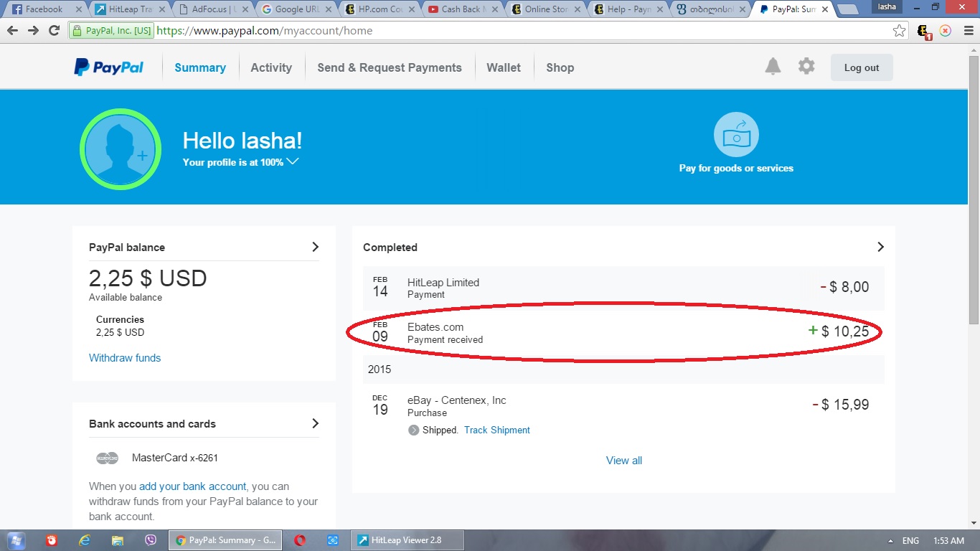Click the 1:53 AM system clock
This screenshot has height=551, width=980.
[x=949, y=541]
